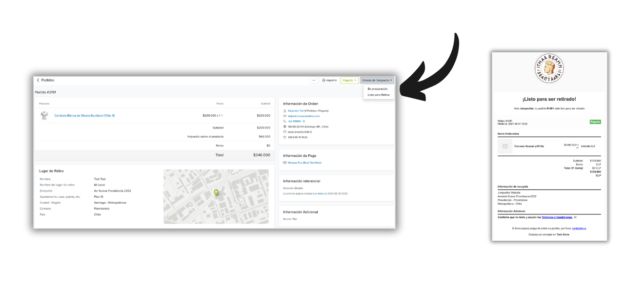The image size is (644, 293).
Task: Open the Camiseta Blanca product link
Action: tap(84, 116)
